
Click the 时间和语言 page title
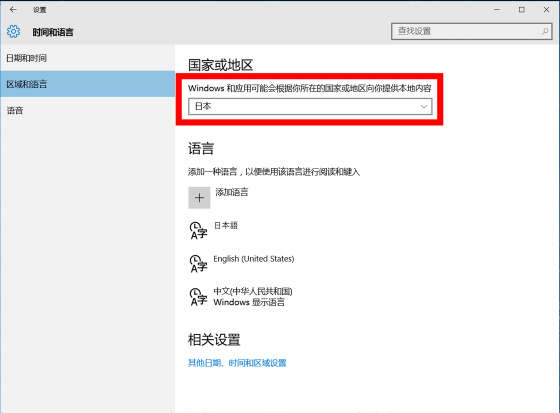[x=53, y=32]
